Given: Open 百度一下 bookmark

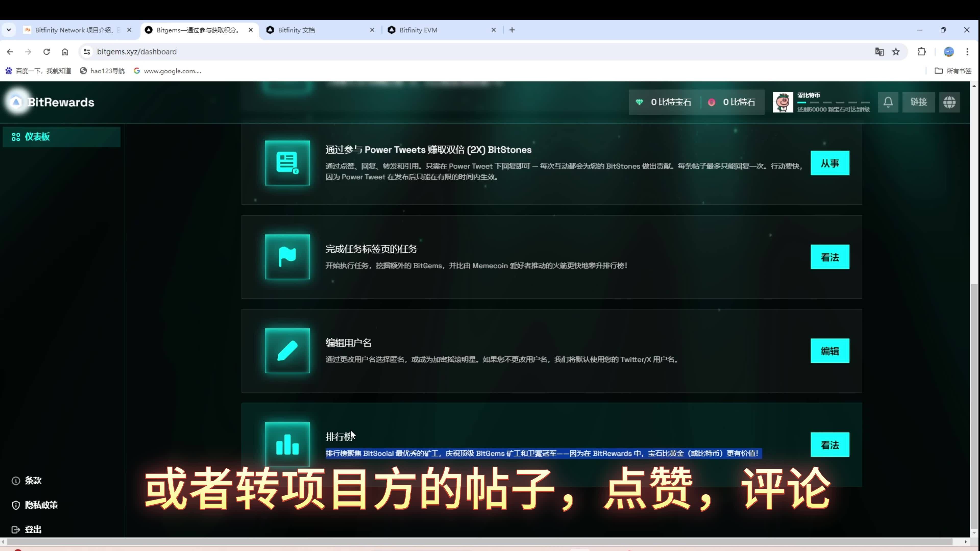Looking at the screenshot, I should point(38,71).
